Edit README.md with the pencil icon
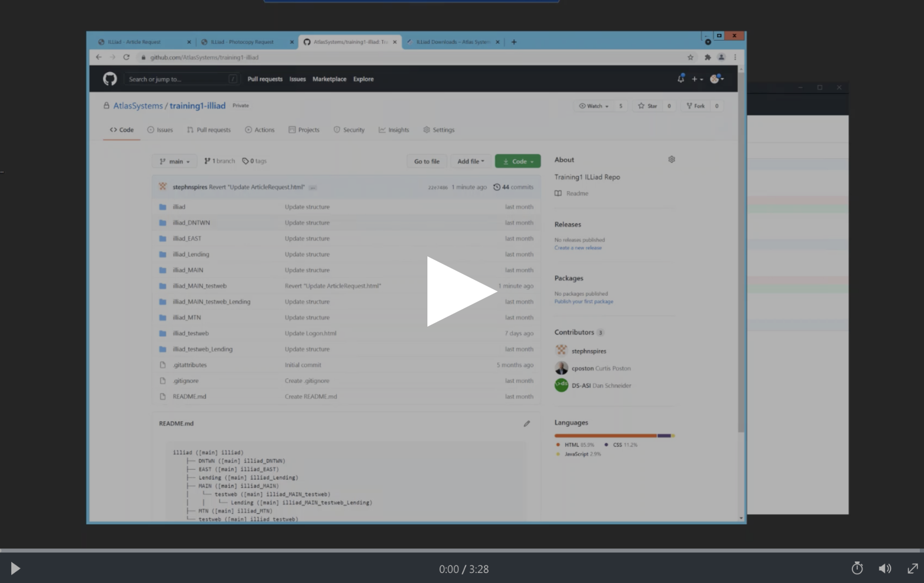The height and width of the screenshot is (583, 924). tap(526, 423)
